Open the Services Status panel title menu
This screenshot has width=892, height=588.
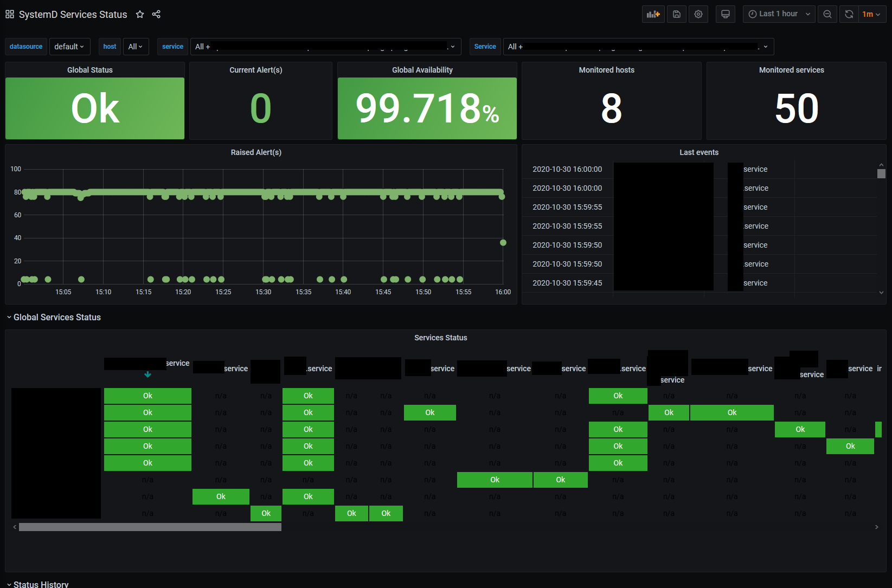tap(441, 338)
